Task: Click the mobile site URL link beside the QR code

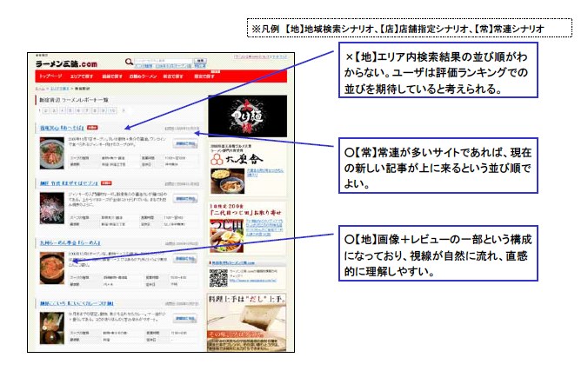Action: coord(253,281)
